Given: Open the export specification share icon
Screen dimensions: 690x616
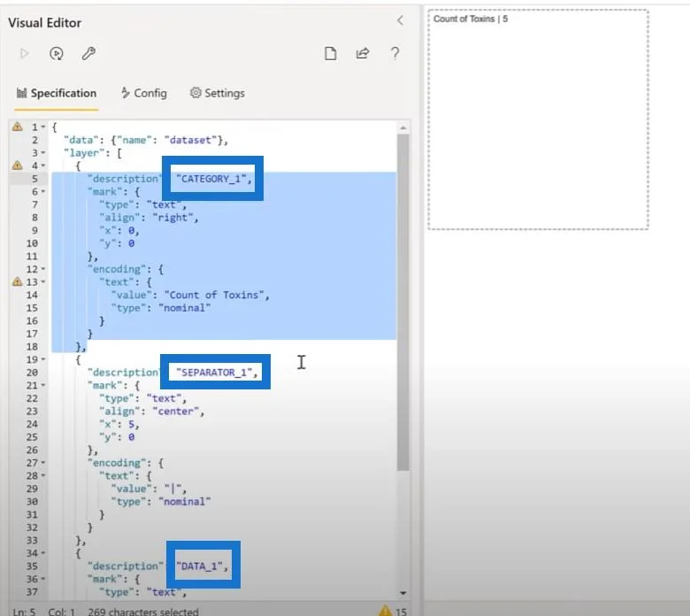Looking at the screenshot, I should pyautogui.click(x=362, y=54).
